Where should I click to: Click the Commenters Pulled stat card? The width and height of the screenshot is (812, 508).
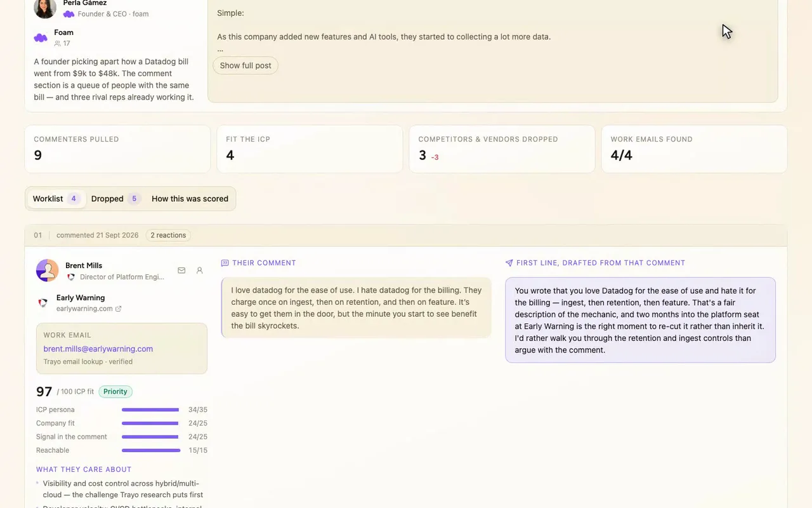click(117, 149)
